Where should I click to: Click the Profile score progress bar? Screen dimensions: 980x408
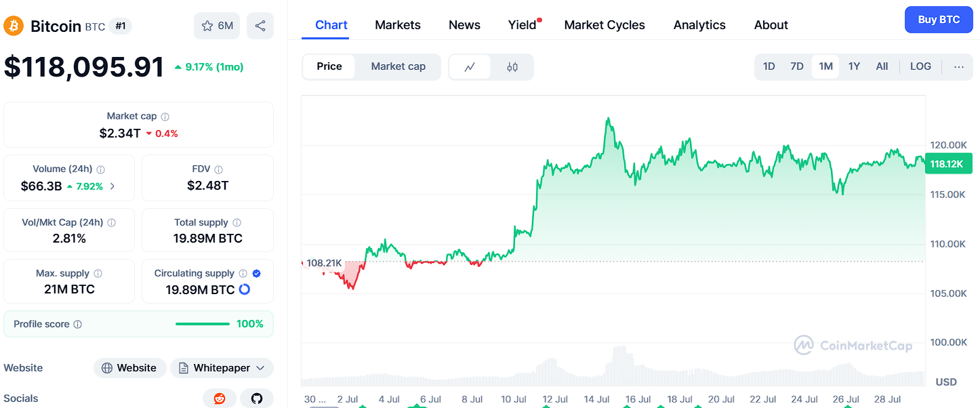(202, 323)
